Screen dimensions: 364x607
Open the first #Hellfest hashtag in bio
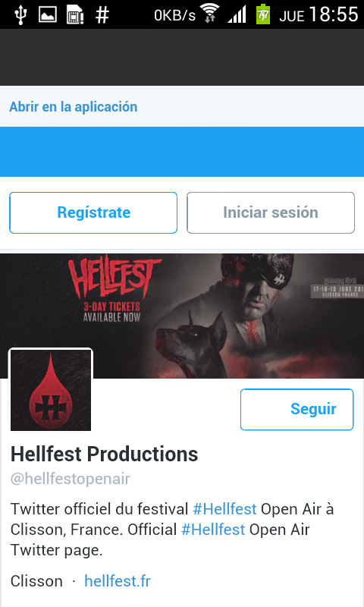point(224,508)
